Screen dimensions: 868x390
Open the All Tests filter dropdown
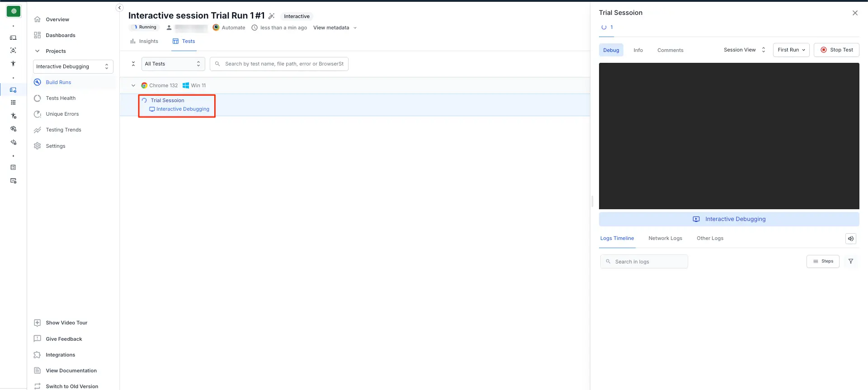[173, 64]
